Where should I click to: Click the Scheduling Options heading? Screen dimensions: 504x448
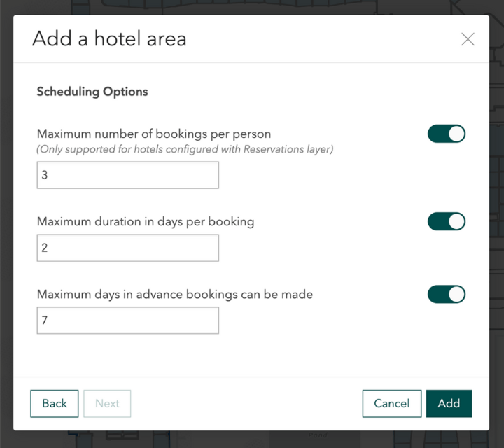(x=92, y=92)
